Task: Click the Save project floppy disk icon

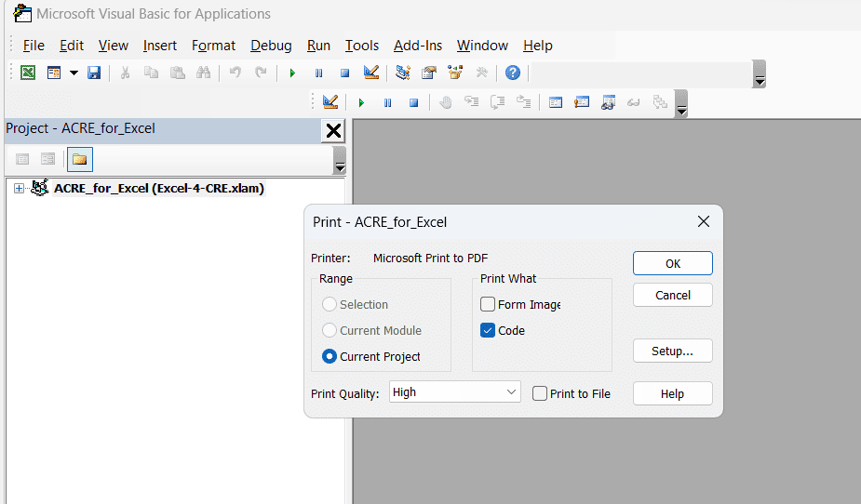Action: point(94,73)
